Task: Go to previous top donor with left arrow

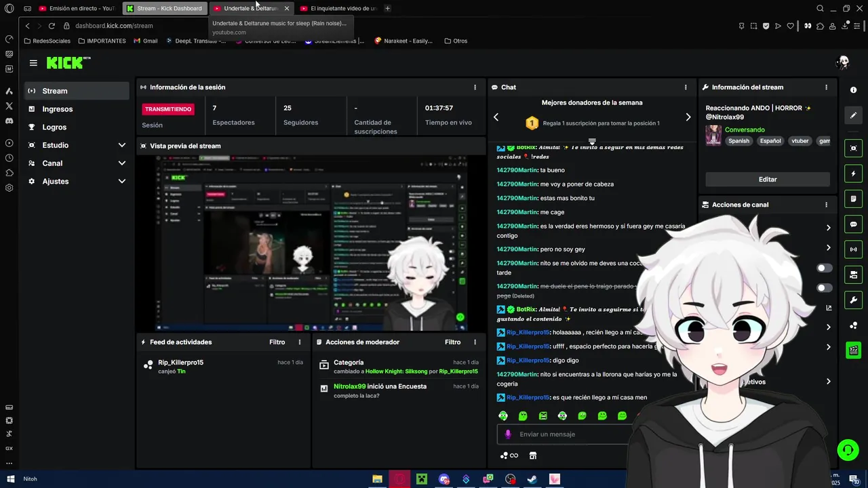Action: click(496, 117)
